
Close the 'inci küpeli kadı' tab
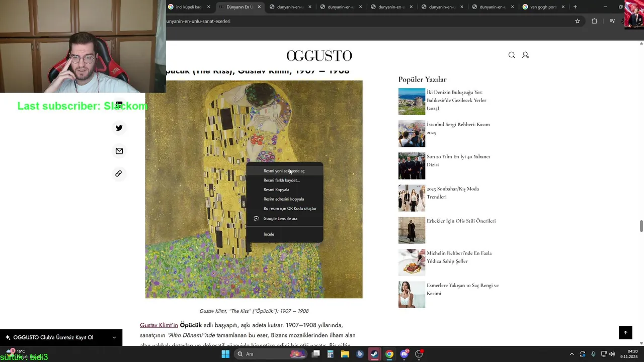[x=209, y=7]
